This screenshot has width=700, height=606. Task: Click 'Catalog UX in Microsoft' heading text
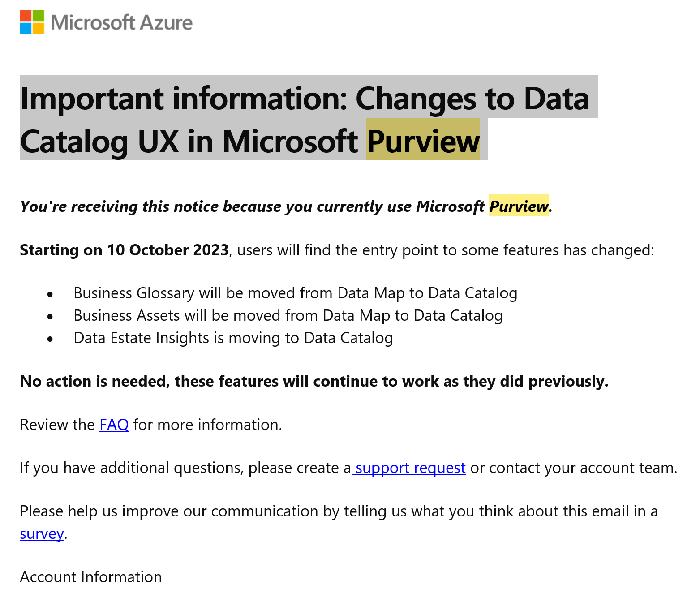[x=188, y=142]
